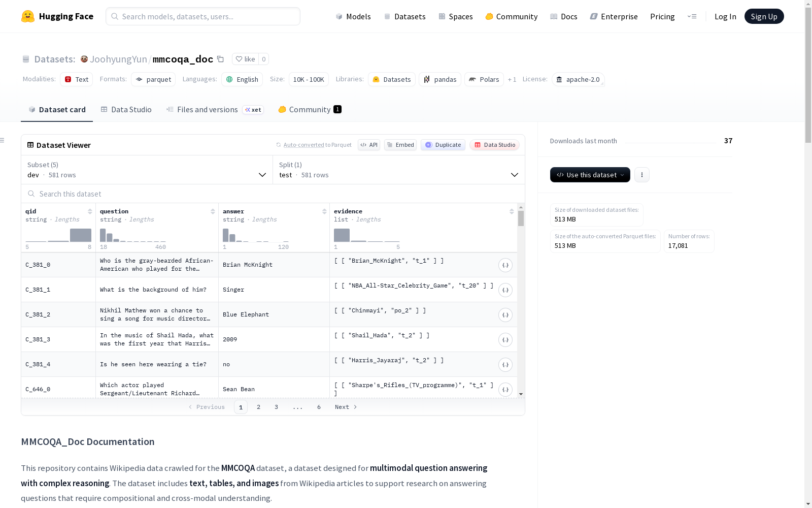812x508 pixels.
Task: Open the Subset dev dropdown
Action: pyautogui.click(x=147, y=170)
